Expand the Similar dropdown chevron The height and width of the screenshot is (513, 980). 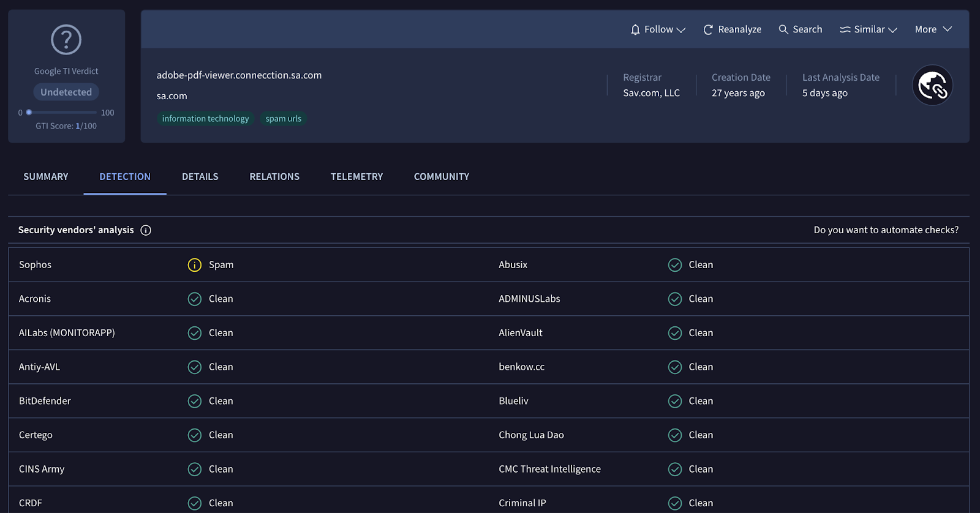pyautogui.click(x=892, y=30)
